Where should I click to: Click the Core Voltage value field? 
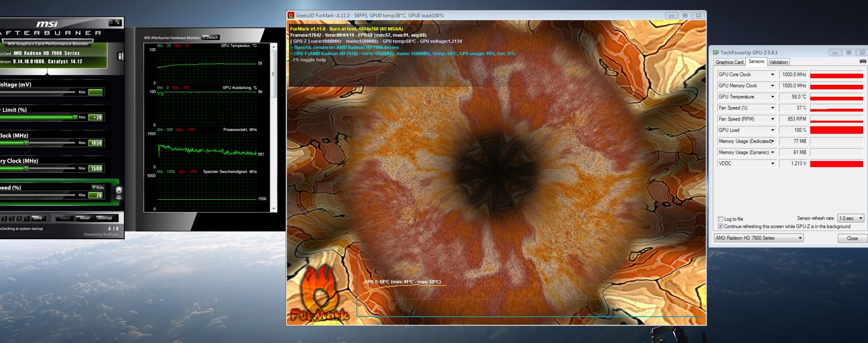tap(96, 92)
